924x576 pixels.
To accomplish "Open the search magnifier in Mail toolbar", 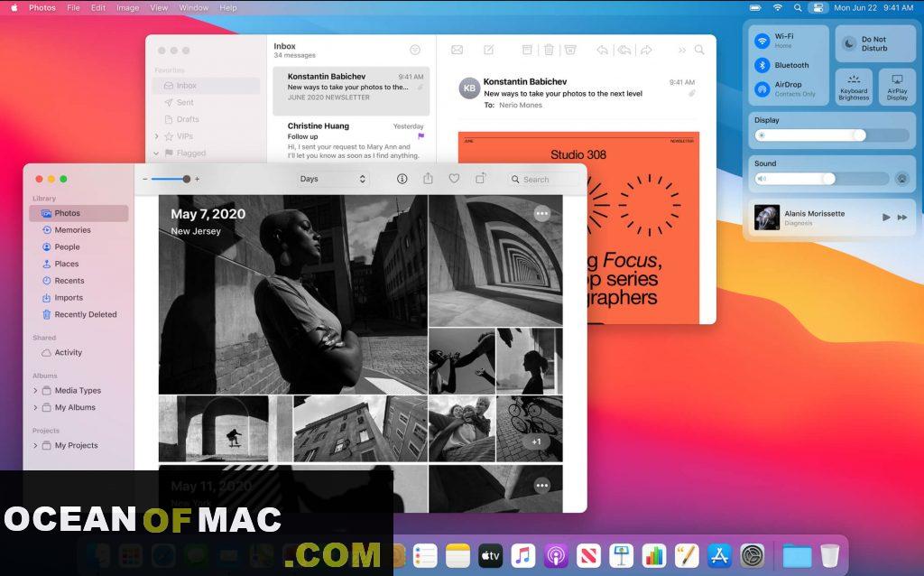I will (x=699, y=51).
